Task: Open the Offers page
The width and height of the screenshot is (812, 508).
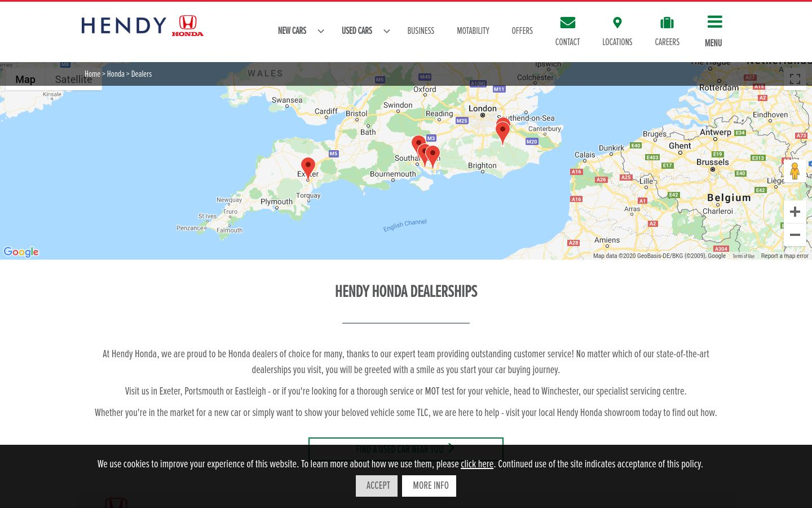Action: click(x=522, y=31)
